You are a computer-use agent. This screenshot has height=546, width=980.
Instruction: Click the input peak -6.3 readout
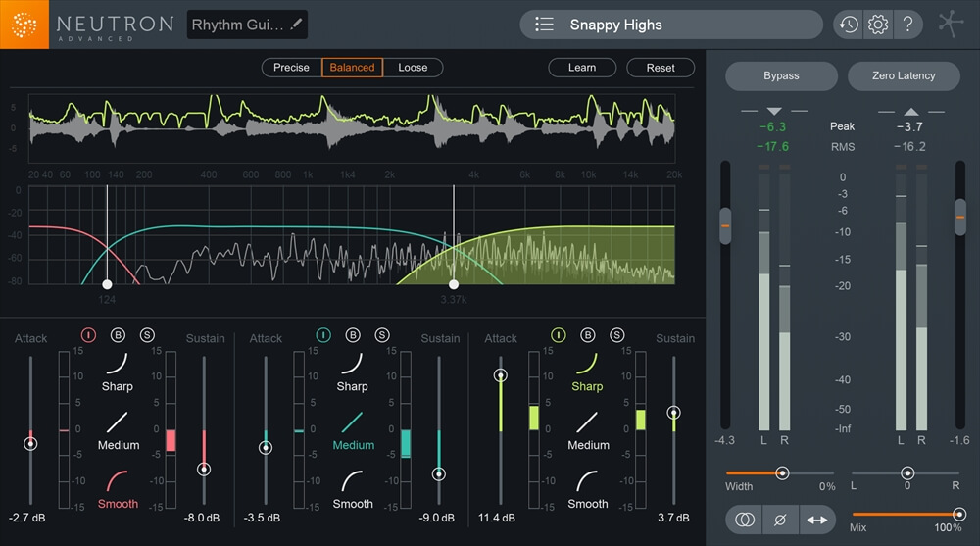point(772,127)
